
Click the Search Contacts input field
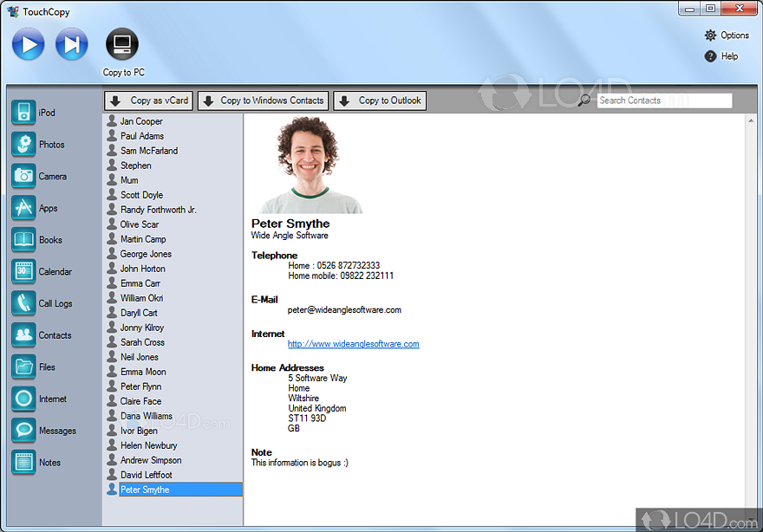664,101
